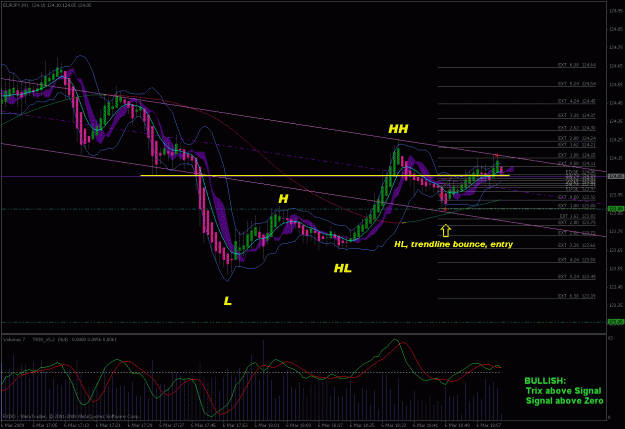Click the yellow H label on the chart
625x429 pixels.
pyautogui.click(x=283, y=199)
